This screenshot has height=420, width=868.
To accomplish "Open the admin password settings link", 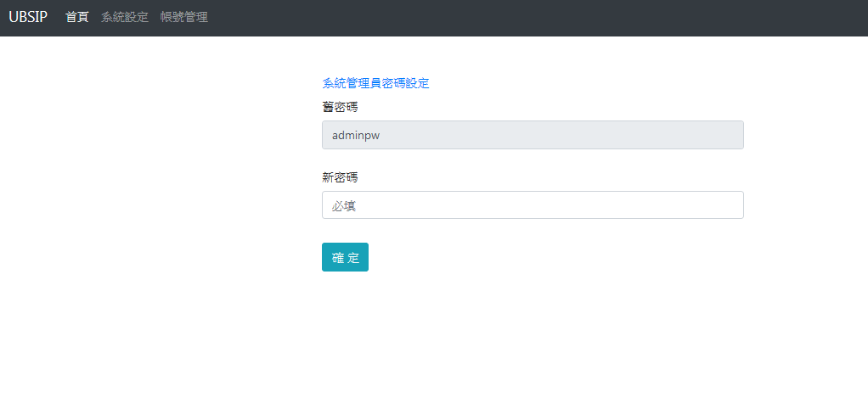I will [x=375, y=83].
